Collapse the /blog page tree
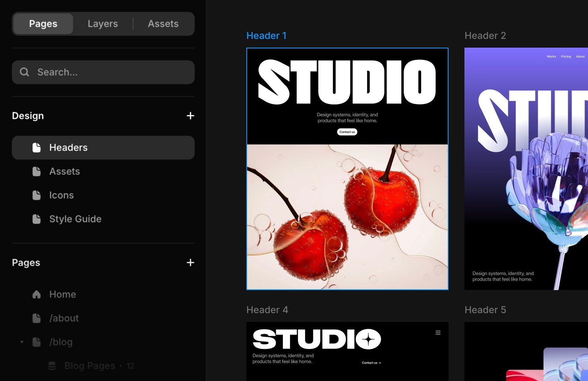 click(x=22, y=342)
